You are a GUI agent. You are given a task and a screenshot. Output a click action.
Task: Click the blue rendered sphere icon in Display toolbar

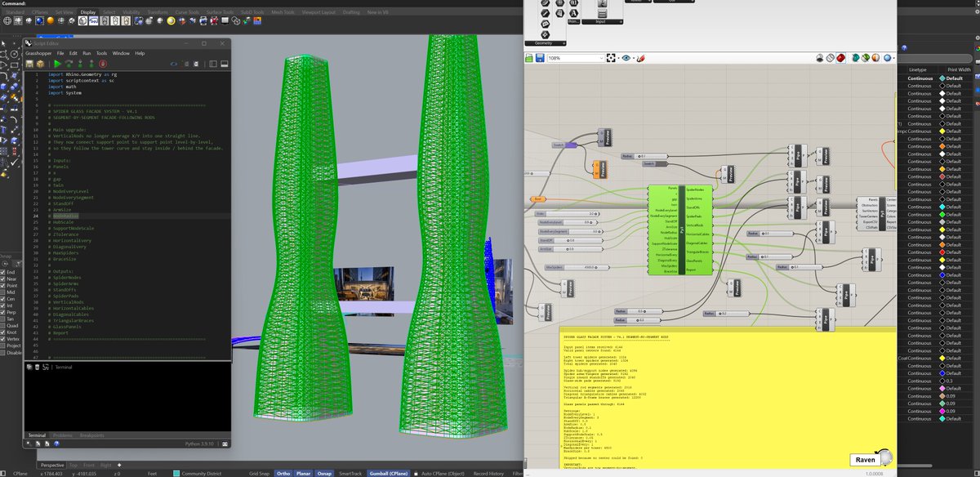[x=39, y=21]
